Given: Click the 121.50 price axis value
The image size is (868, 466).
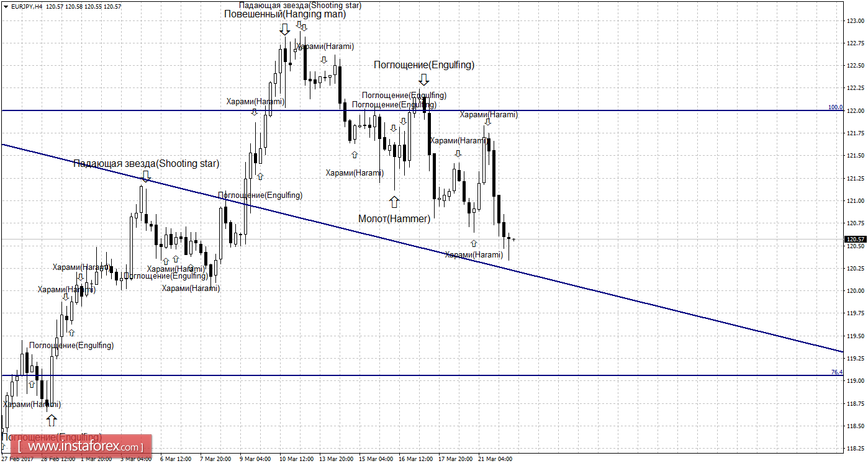Looking at the screenshot, I should point(854,156).
